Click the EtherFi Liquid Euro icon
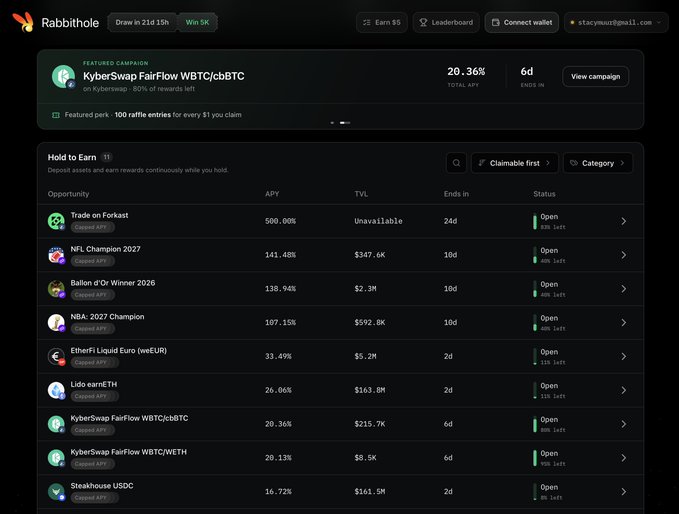The image size is (679, 514). (x=56, y=356)
